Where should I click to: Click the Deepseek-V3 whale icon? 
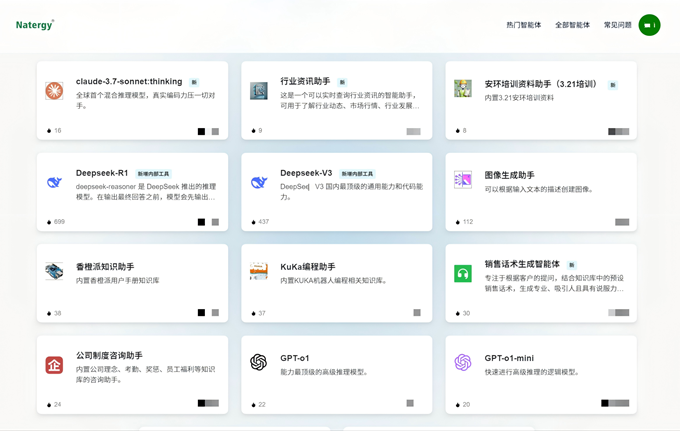point(259,182)
